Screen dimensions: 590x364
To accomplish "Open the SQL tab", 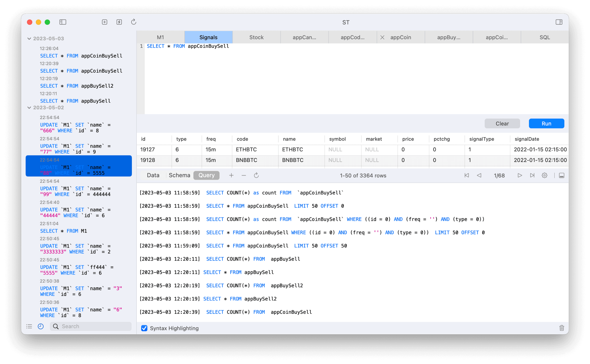I will (x=545, y=37).
